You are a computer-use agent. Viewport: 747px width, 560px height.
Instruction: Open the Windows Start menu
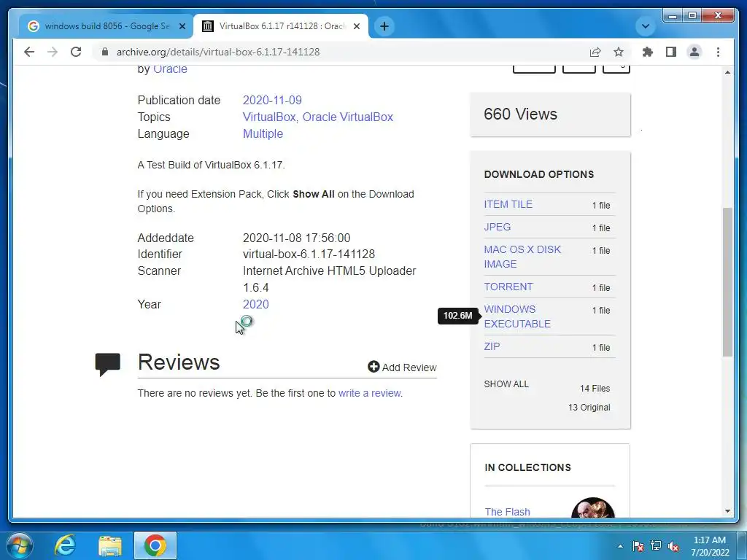(x=20, y=545)
